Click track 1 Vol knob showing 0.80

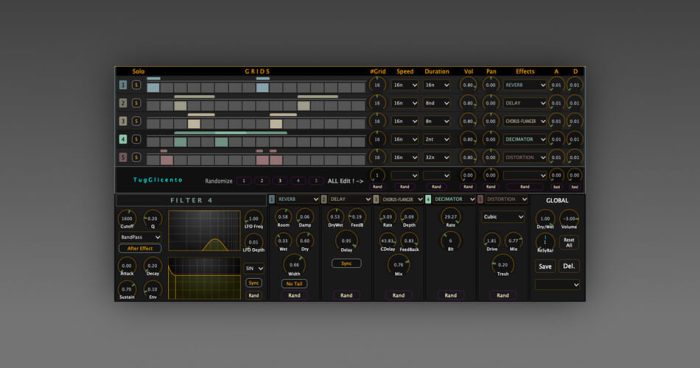point(468,85)
